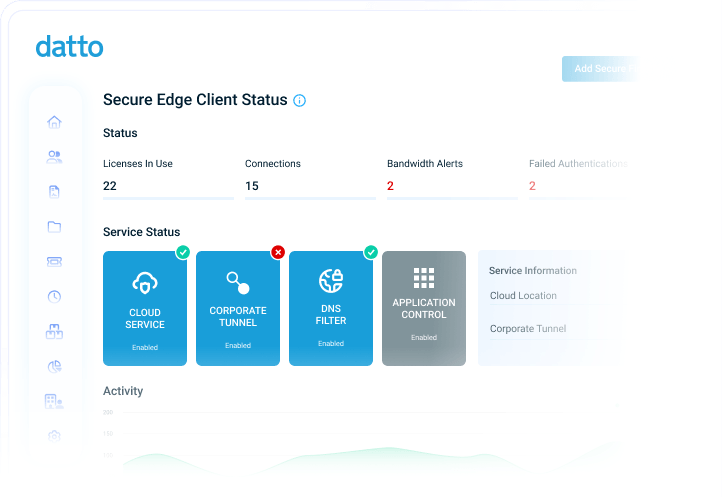Click the tunnel icon on Corporate Tunnel card
This screenshot has width=722, height=497.
pyautogui.click(x=238, y=282)
